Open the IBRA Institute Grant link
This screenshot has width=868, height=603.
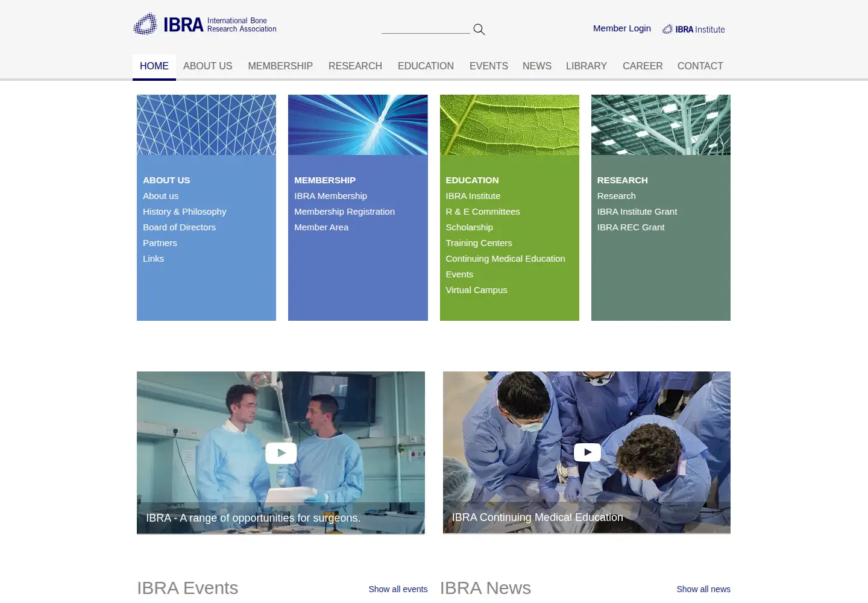pyautogui.click(x=637, y=212)
